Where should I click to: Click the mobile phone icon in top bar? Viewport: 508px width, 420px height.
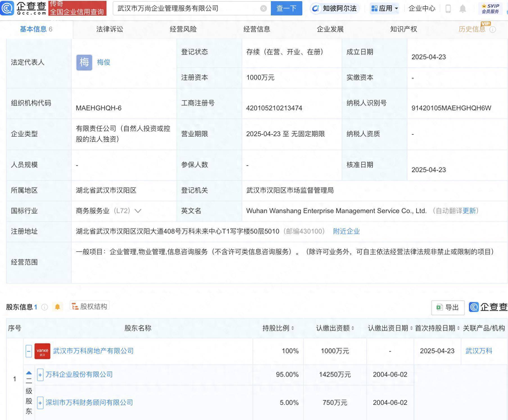pyautogui.click(x=449, y=8)
